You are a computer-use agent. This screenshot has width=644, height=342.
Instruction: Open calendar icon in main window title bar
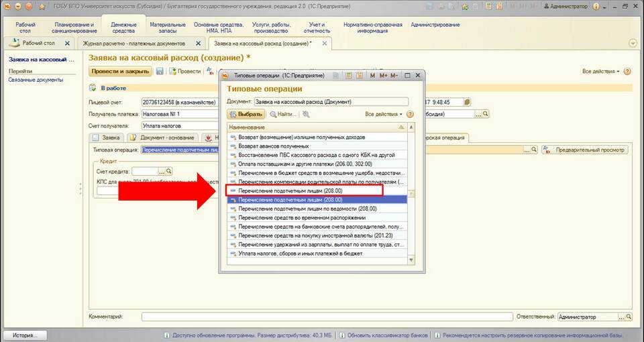[x=500, y=7]
